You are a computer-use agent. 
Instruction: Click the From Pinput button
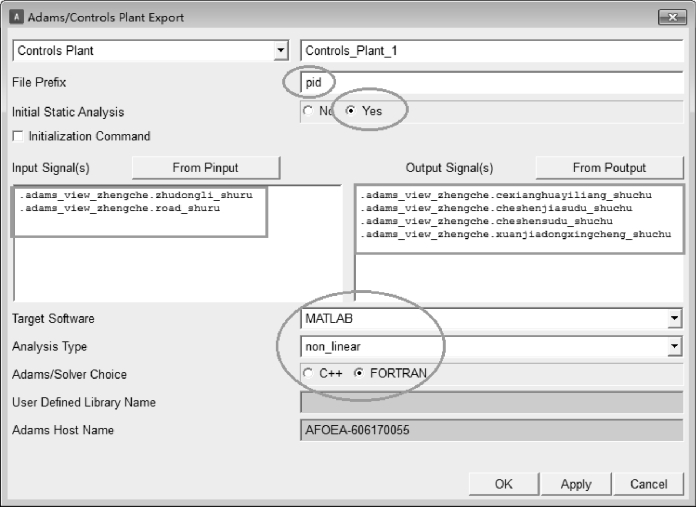coord(206,168)
